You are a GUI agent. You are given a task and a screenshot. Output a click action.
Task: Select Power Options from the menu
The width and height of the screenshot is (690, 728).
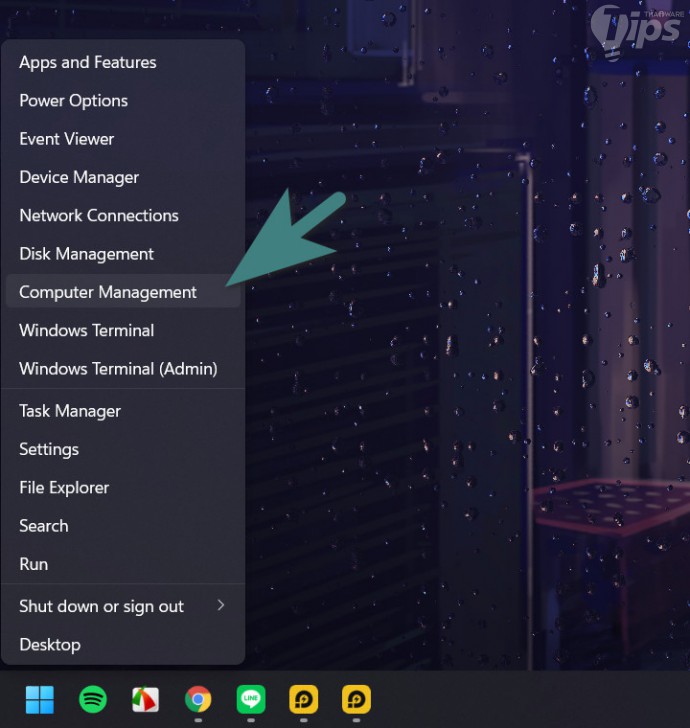(x=123, y=101)
